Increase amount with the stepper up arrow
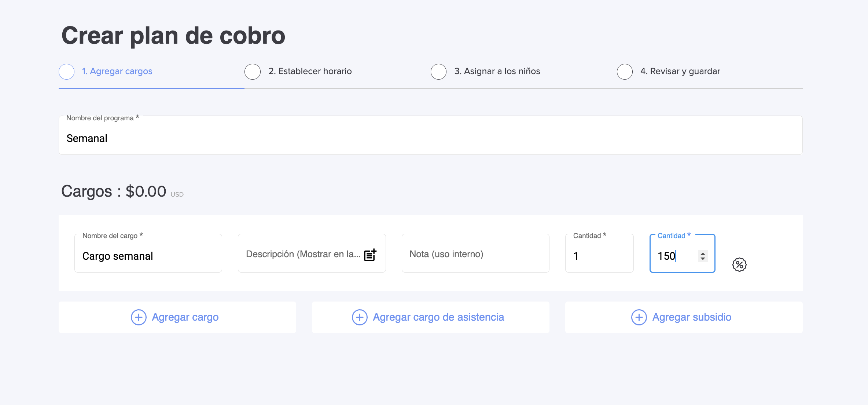This screenshot has width=868, height=405. [703, 253]
